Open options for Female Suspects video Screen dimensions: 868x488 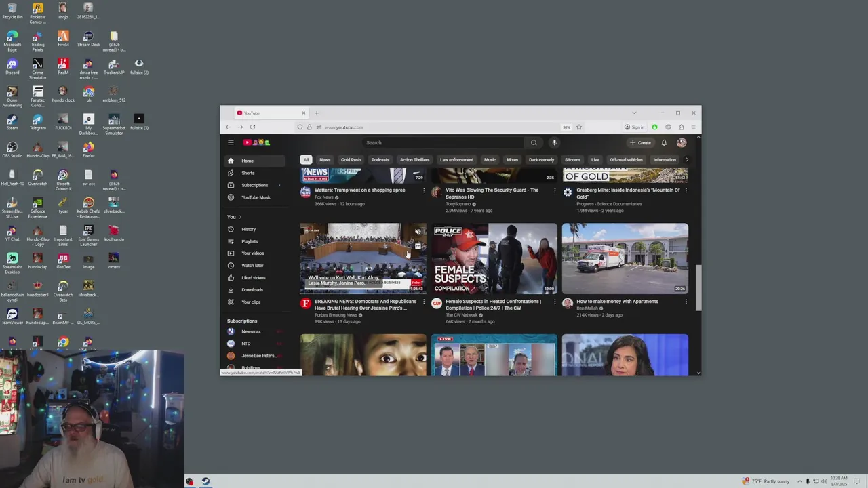point(555,302)
